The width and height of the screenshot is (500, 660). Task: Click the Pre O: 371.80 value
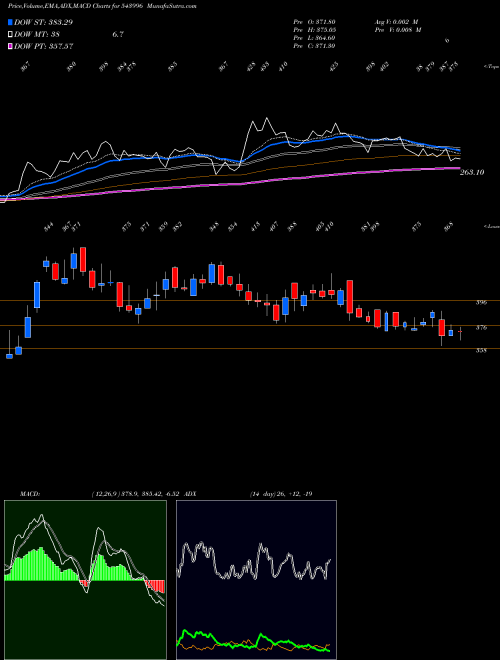(x=314, y=21)
